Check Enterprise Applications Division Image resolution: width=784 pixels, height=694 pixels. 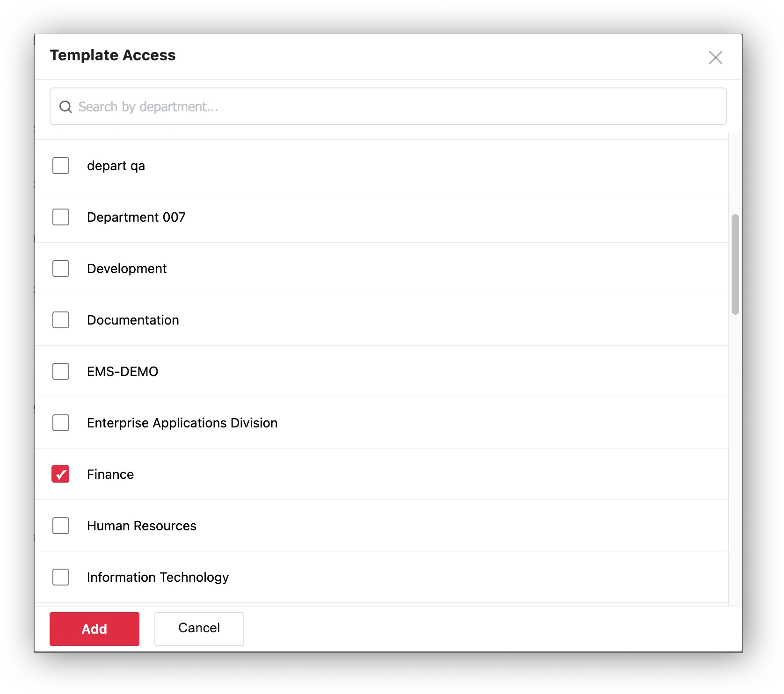(60, 423)
